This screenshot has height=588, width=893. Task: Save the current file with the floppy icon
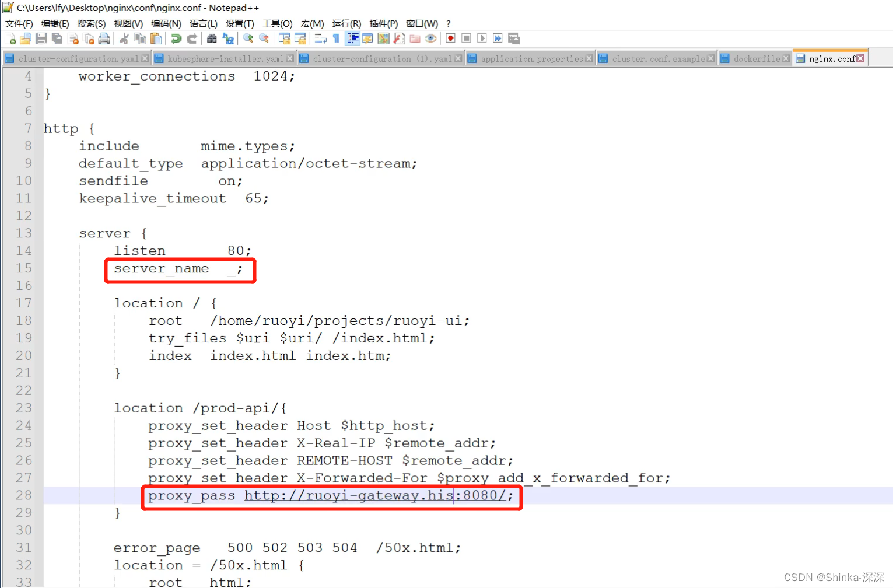coord(41,38)
